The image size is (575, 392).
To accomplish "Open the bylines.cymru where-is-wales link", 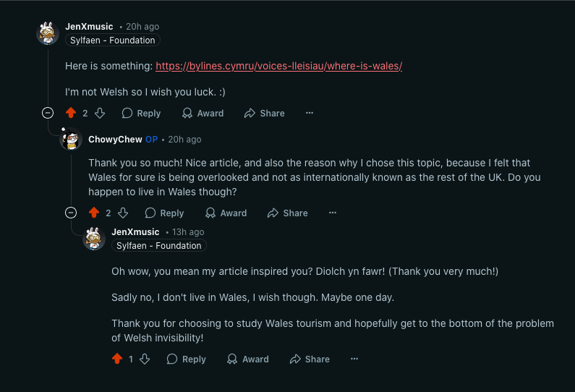I will pos(278,66).
